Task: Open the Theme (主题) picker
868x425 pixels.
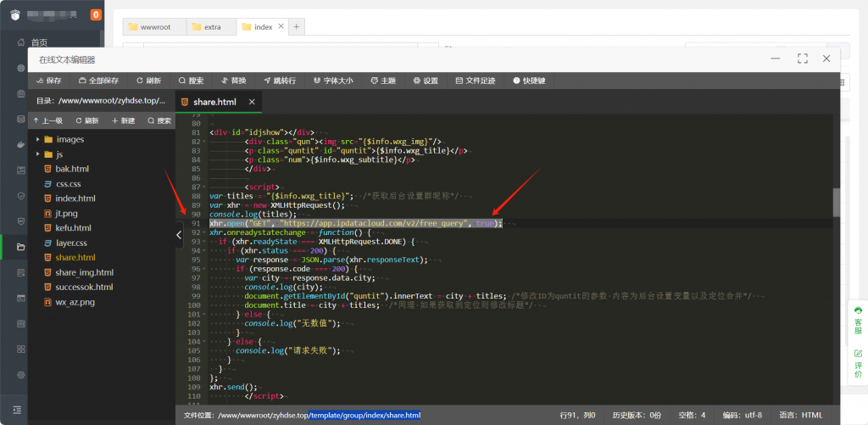Action: (x=382, y=81)
